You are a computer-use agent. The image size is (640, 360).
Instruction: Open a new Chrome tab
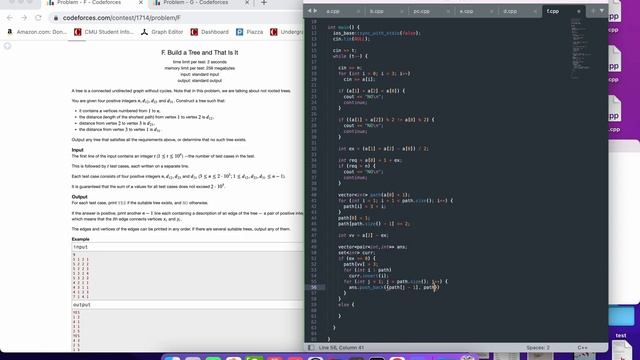point(264,3)
